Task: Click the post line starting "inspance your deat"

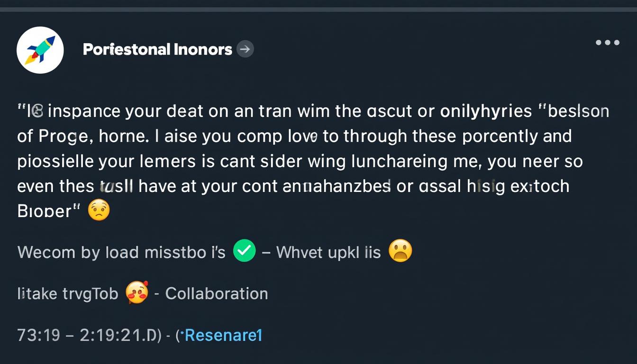Action: pos(313,111)
